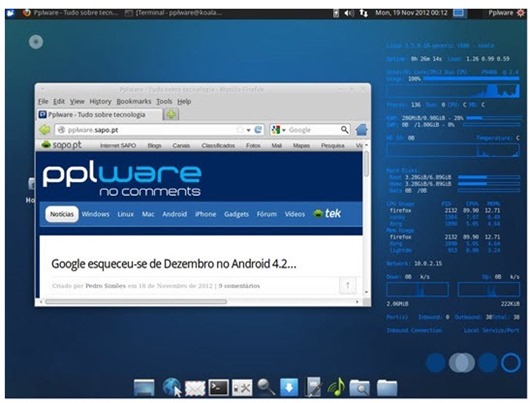Open the Blogs link in the SAPO bar
This screenshot has width=530, height=403.
click(154, 146)
